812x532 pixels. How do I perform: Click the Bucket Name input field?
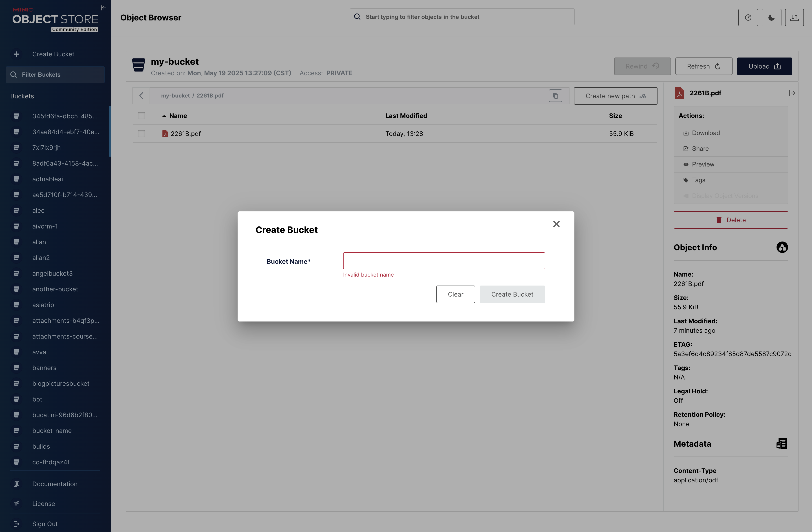(444, 261)
